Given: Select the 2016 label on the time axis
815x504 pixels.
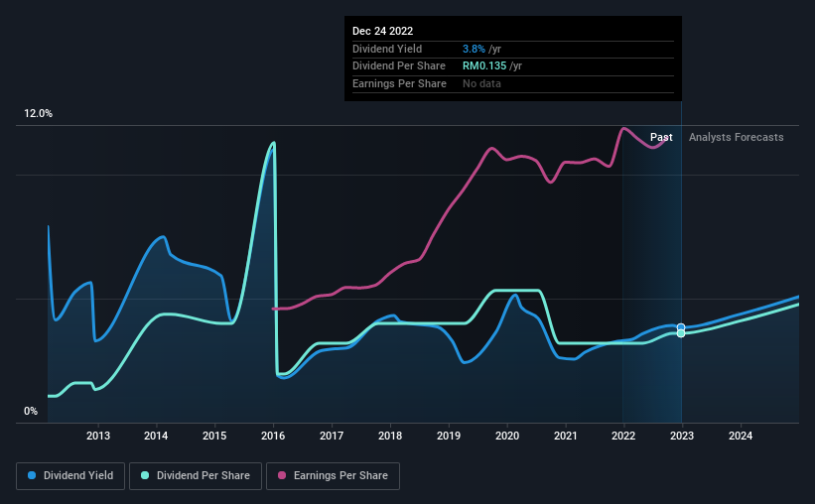Looking at the screenshot, I should (273, 436).
